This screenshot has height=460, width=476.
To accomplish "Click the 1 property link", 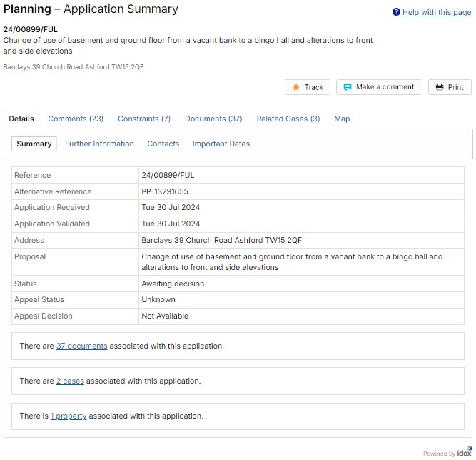I will [x=69, y=416].
